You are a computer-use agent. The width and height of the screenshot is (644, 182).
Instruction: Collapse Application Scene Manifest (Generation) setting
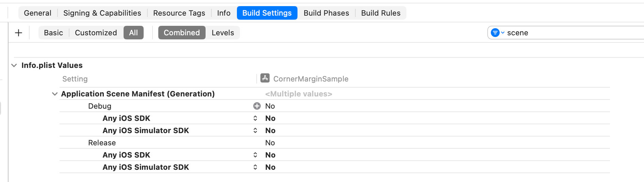pos(54,94)
